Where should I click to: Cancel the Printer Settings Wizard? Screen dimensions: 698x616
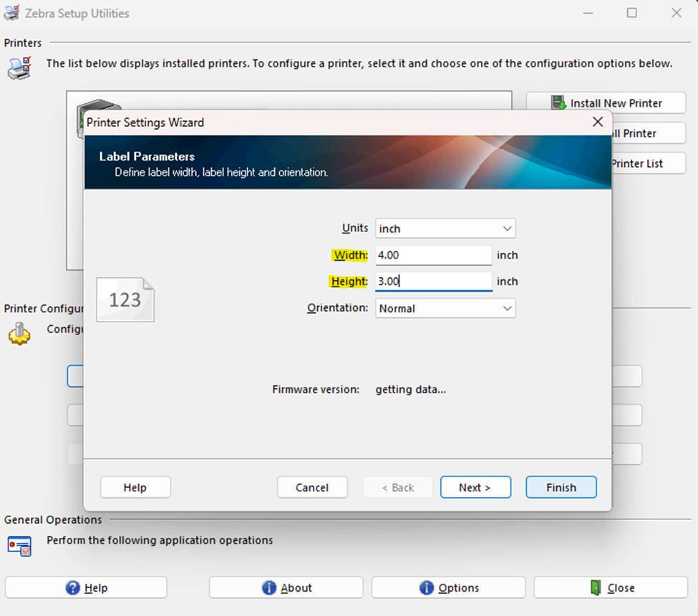[312, 487]
